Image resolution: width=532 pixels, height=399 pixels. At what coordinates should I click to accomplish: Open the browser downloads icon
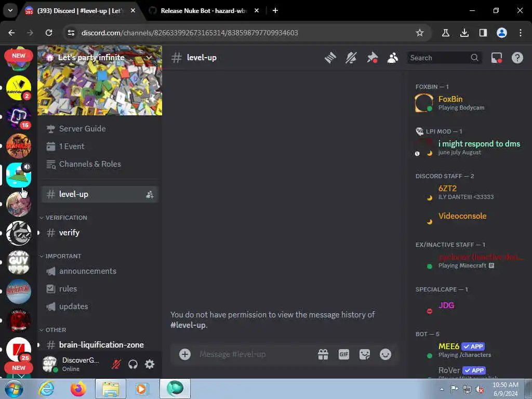464,33
